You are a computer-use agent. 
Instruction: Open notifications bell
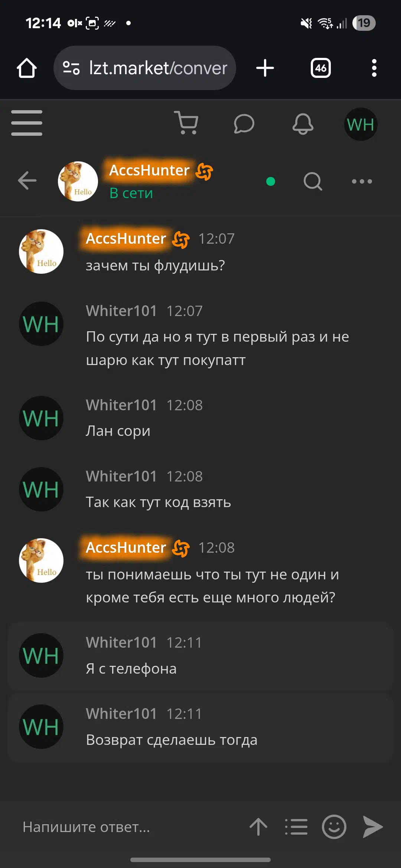303,124
